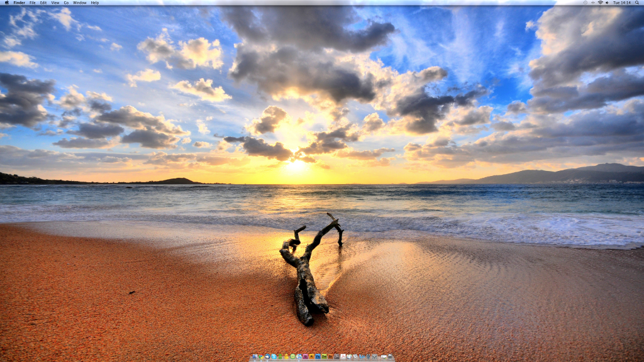Launch Adobe Illustrator from the dock
Screen dimensions: 644x362
click(311, 356)
